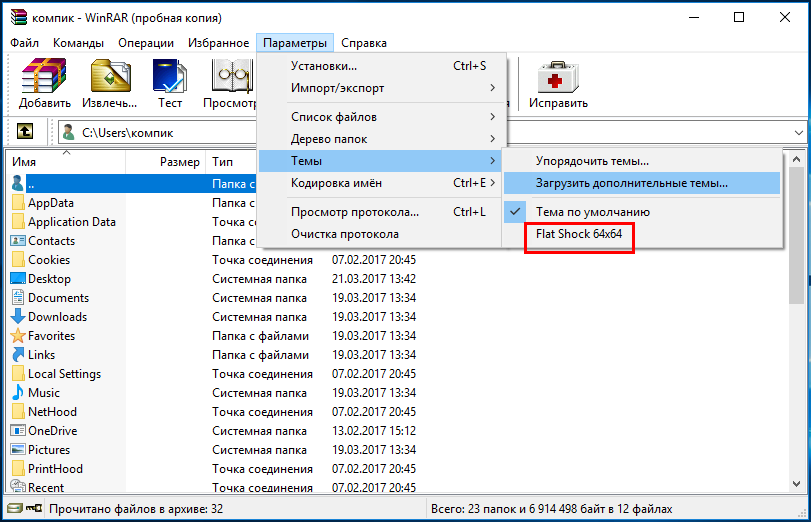Sort by the Размер column header
811x522 pixels.
(166, 162)
